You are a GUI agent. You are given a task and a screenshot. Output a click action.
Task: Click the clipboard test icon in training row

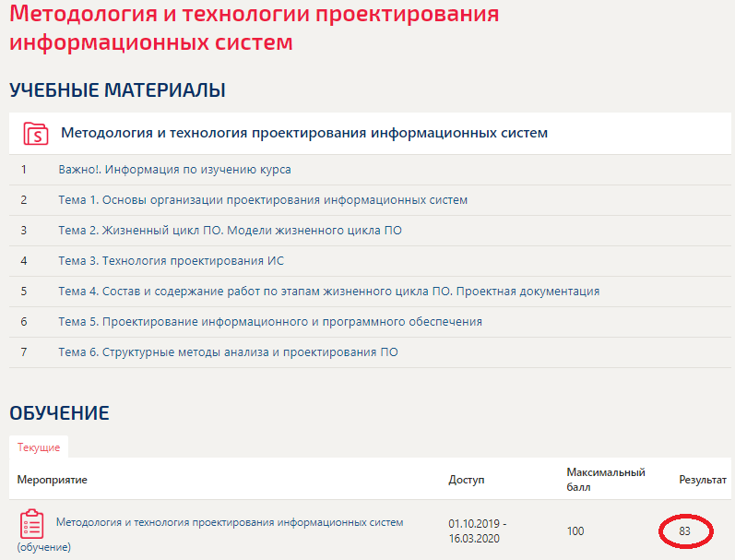[x=32, y=524]
